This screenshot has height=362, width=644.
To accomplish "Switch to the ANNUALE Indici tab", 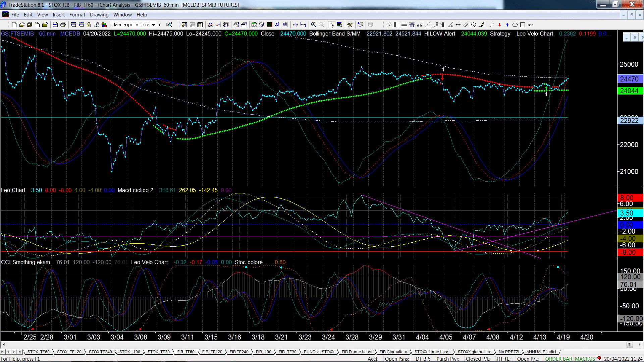I will (541, 352).
